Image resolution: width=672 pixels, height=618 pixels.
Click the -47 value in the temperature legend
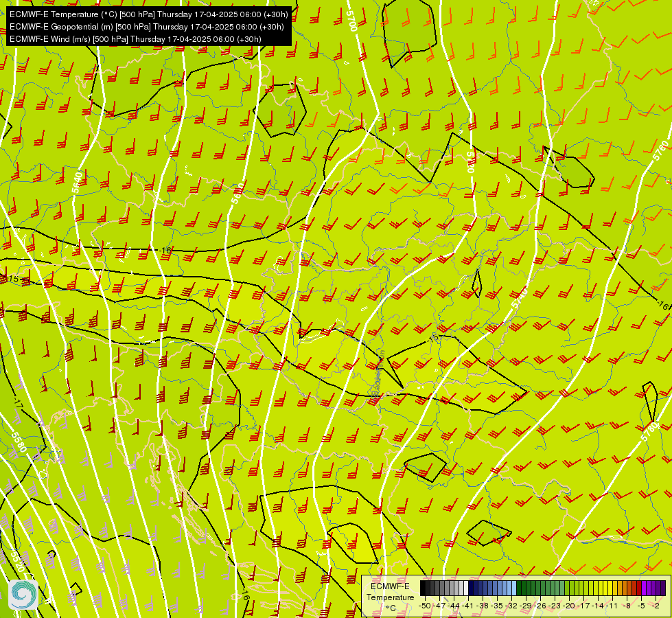439,606
